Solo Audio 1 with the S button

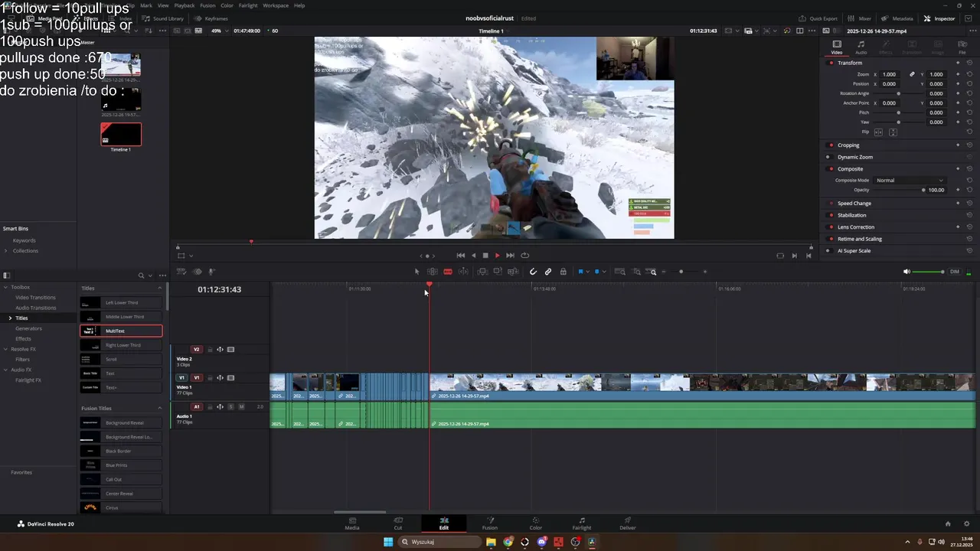tap(230, 407)
